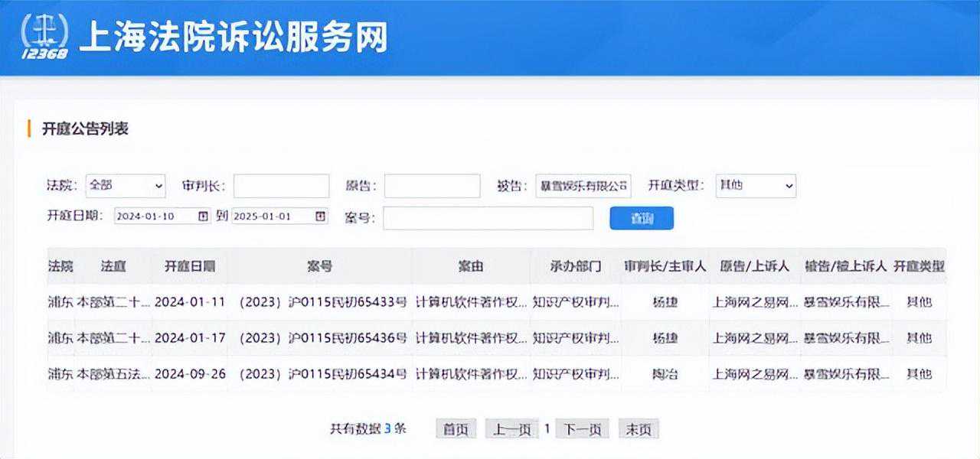Go to 首页 first page
Screen dimensions: 980x459
coord(456,429)
